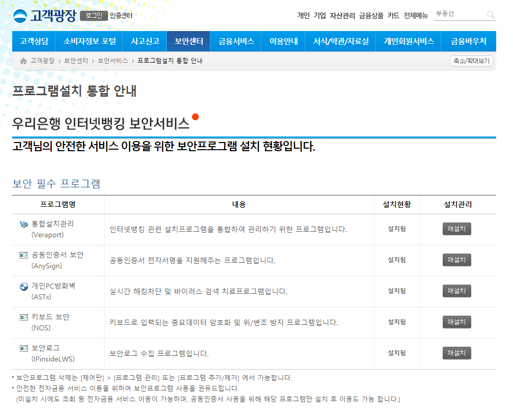This screenshot has width=513, height=420.
Task: Click the search input field
Action: coord(460,14)
